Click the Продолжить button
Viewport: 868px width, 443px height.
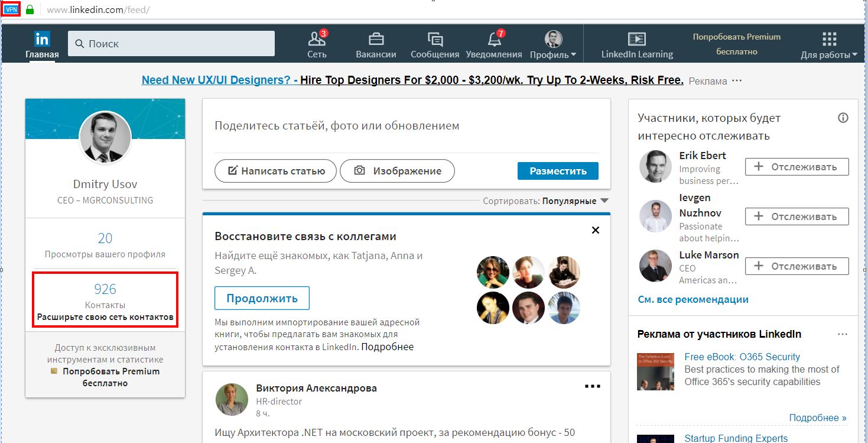click(x=262, y=298)
